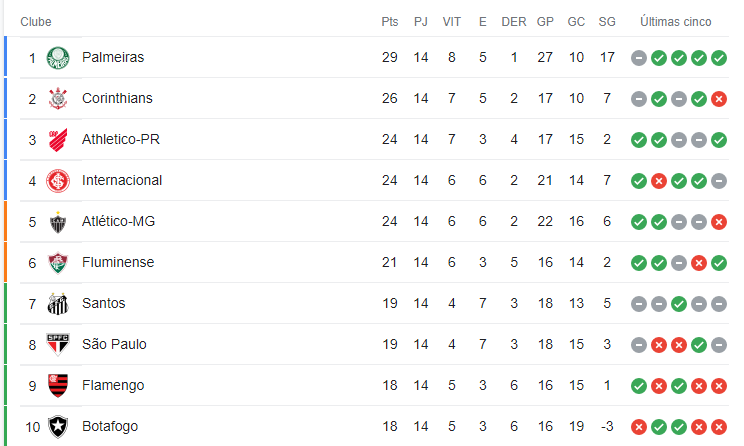The width and height of the screenshot is (744, 446).
Task: Click Palmeiras' gray draw icon in last five
Action: click(639, 58)
